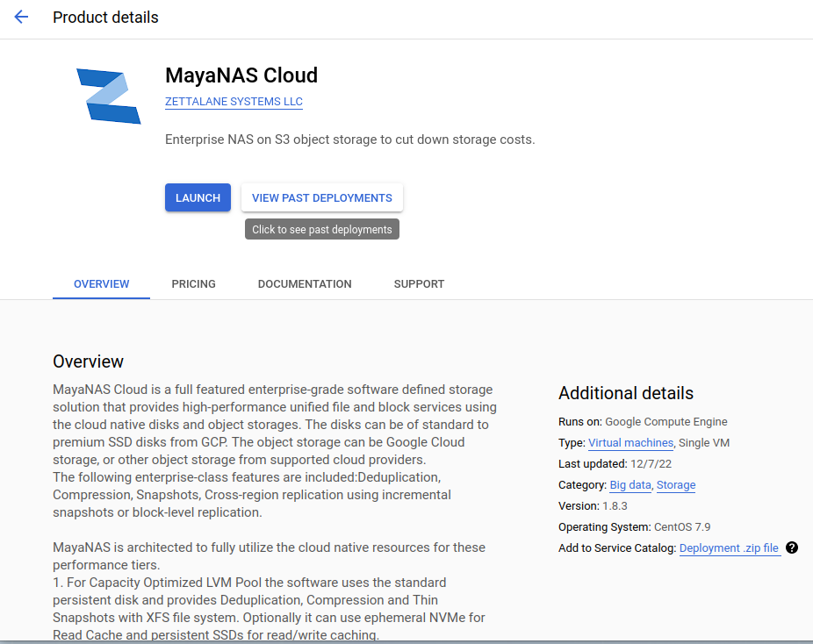The image size is (813, 644).
Task: Click the back arrow icon
Action: click(21, 18)
